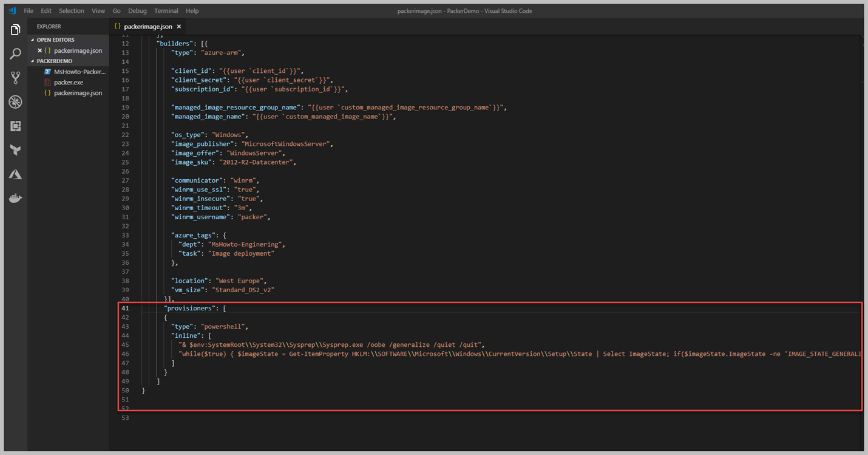Click the Sysprep.exe command line
Screen dimensions: 868x455
(330, 344)
